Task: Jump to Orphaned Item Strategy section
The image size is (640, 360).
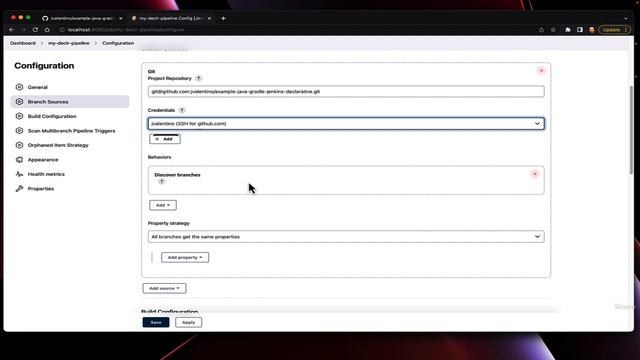Action: tap(58, 145)
